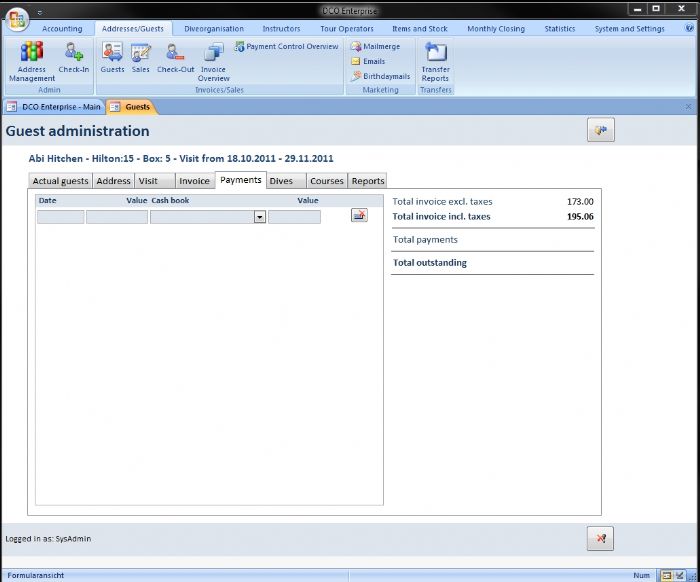
Task: Click Payment Control Overview
Action: [287, 47]
